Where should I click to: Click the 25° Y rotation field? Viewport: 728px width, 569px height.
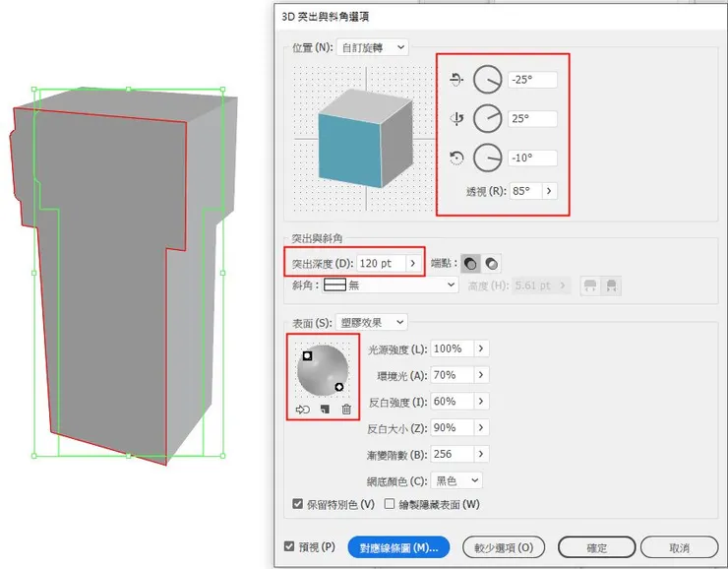[x=532, y=118]
